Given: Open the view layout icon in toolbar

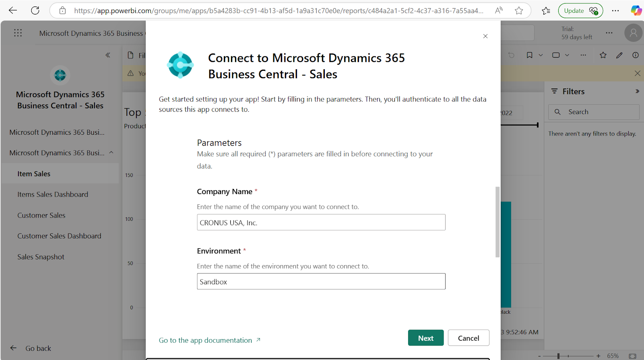Looking at the screenshot, I should [556, 55].
